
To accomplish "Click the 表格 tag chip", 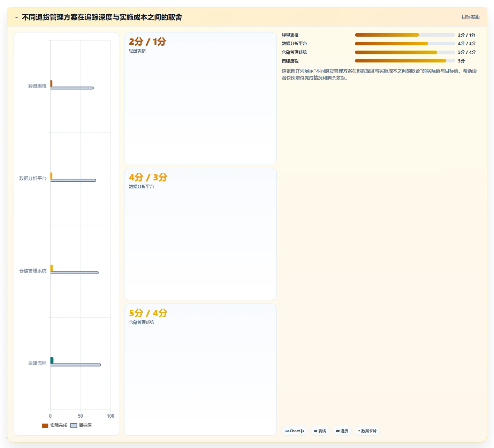I will [320, 431].
